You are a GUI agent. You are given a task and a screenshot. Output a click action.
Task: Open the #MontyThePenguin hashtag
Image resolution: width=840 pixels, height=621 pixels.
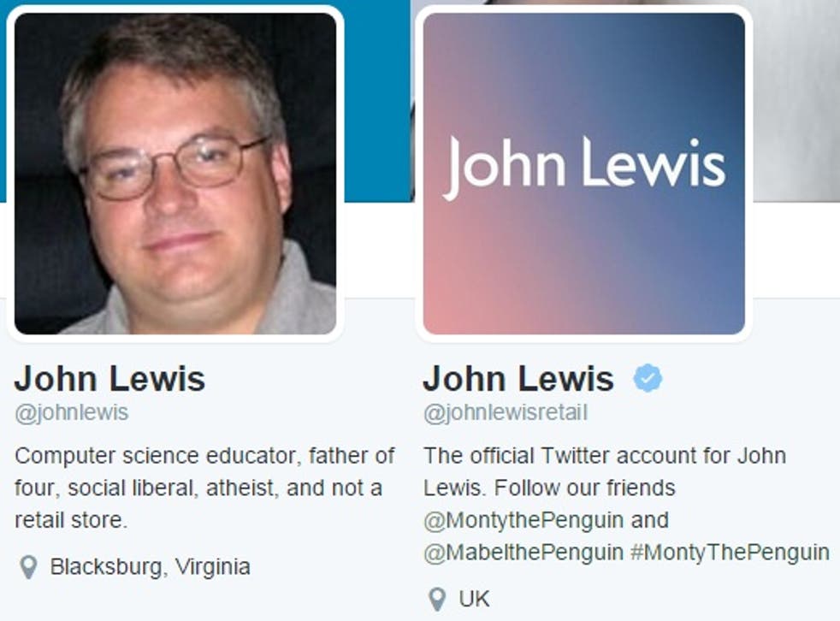(x=731, y=553)
